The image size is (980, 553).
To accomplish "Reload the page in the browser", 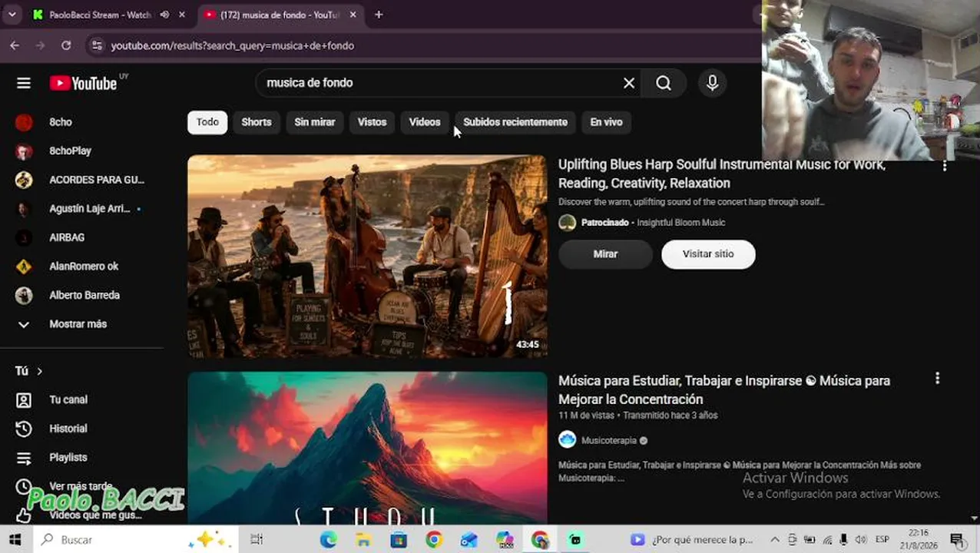I will pos(66,46).
